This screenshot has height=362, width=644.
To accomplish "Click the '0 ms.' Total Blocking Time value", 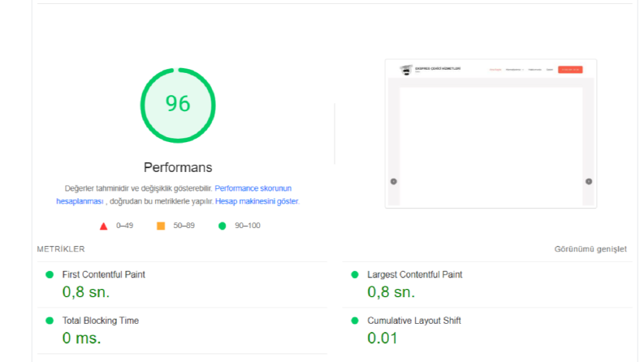I will coord(82,338).
